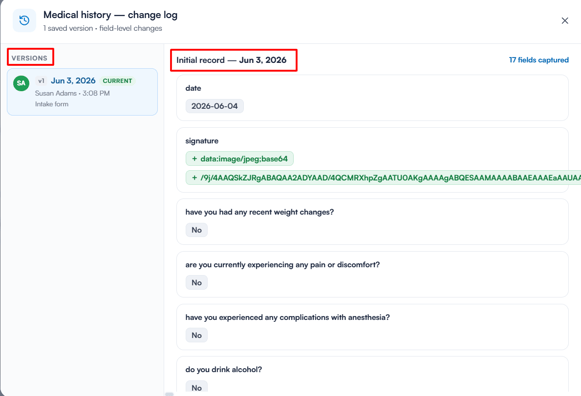Click the VERSIONS sidebar heading
Screen dimensions: 581x396
29,58
